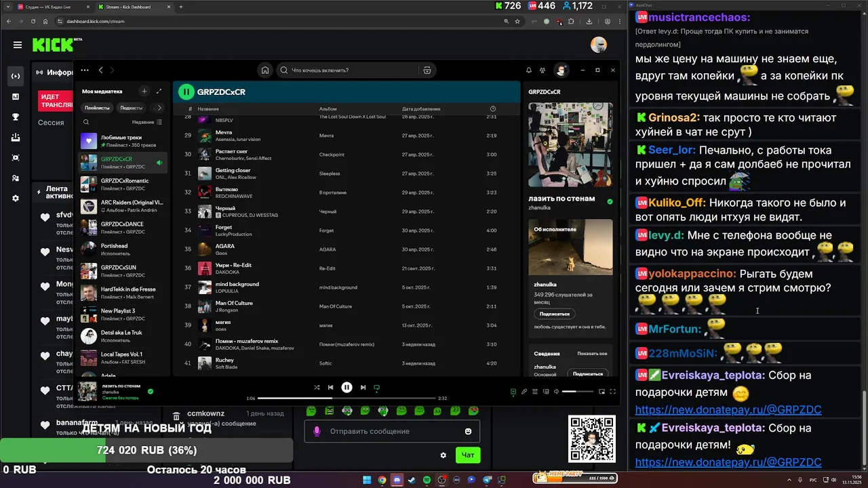Open Windows Start menu
Viewport: 868px width, 488px height.
(x=367, y=480)
